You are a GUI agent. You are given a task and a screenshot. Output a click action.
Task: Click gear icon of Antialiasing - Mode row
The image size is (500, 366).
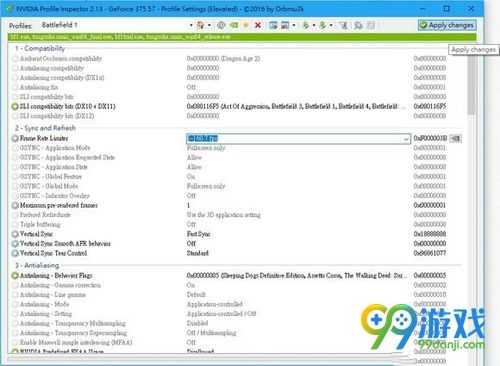click(15, 304)
